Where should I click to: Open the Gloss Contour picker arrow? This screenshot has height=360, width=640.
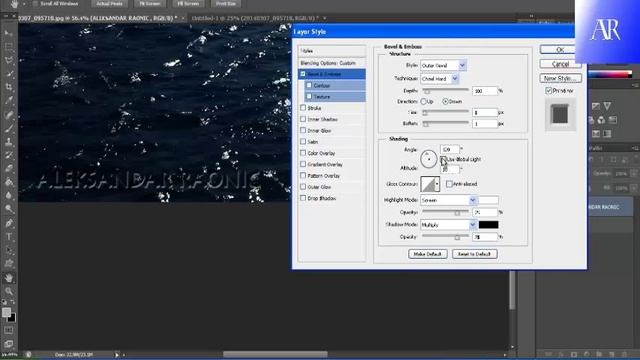coord(437,184)
